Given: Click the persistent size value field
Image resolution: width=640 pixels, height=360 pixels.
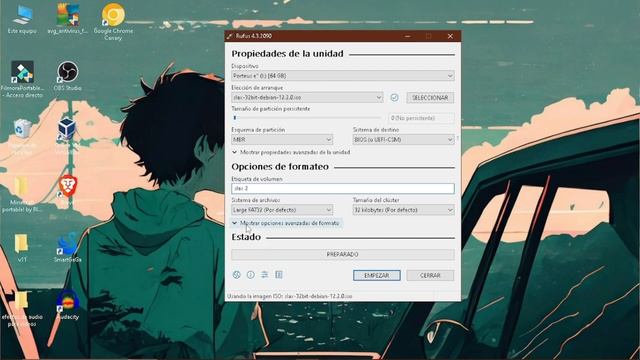Looking at the screenshot, I should pos(421,118).
